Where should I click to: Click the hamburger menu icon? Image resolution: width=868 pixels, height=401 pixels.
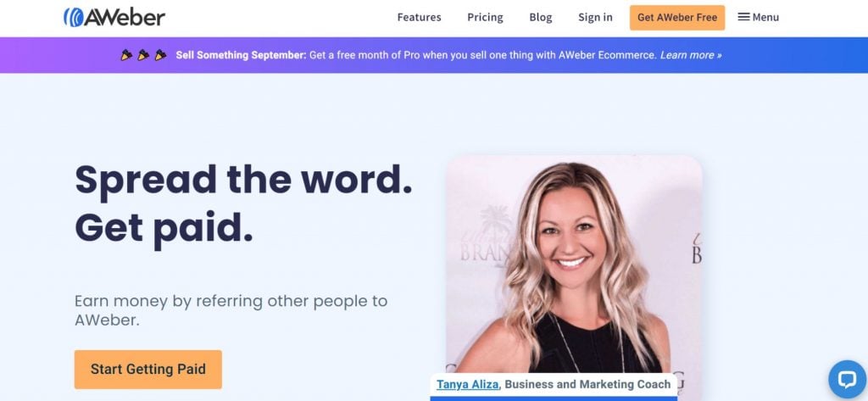pos(744,17)
